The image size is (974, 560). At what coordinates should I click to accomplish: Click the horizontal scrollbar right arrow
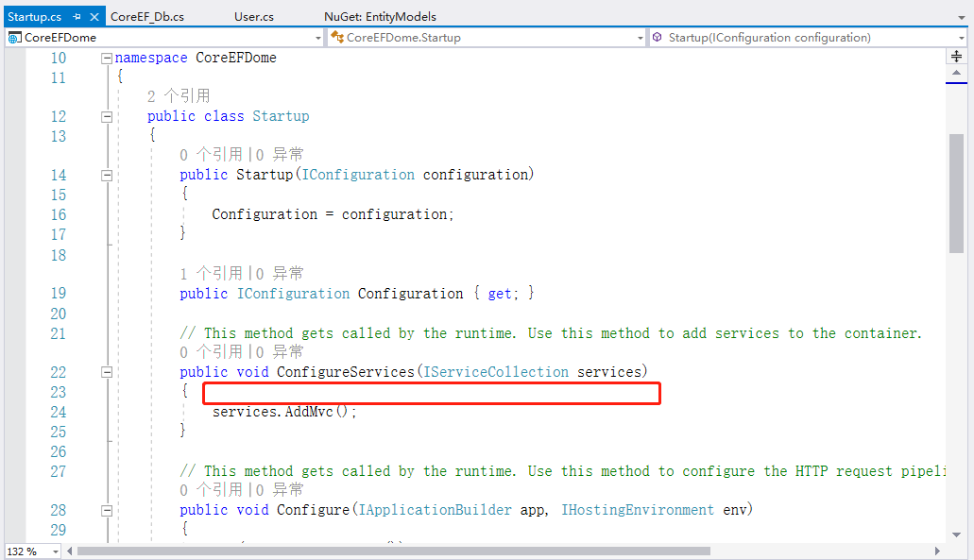[937, 552]
